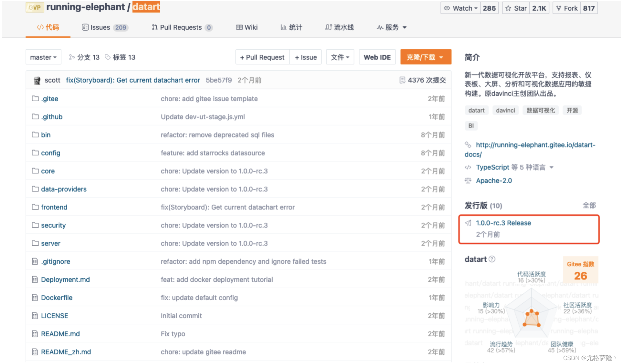Screen dimensions: 621x364
Task: Switch to the Issues tab
Action: [x=100, y=27]
